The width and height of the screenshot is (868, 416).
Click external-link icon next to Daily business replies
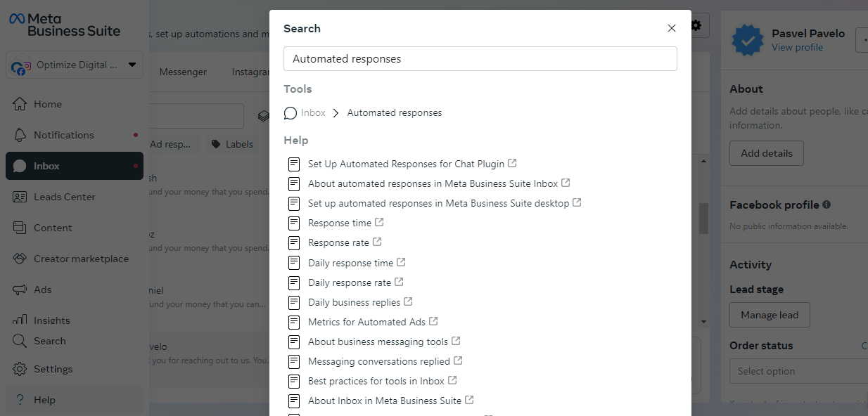408,301
